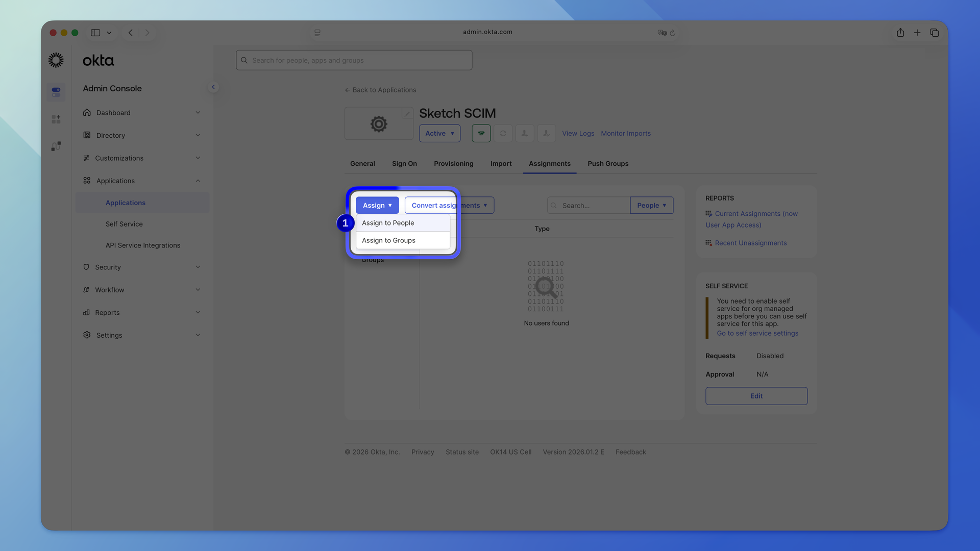Collapse the sidebar with the chevron button
Viewport: 980px width, 551px height.
coord(213,87)
